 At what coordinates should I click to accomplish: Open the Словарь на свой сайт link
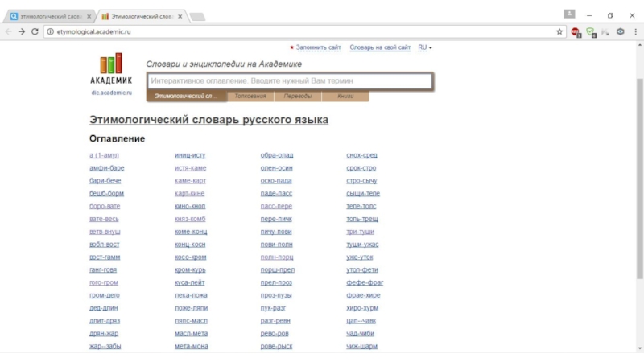[380, 47]
